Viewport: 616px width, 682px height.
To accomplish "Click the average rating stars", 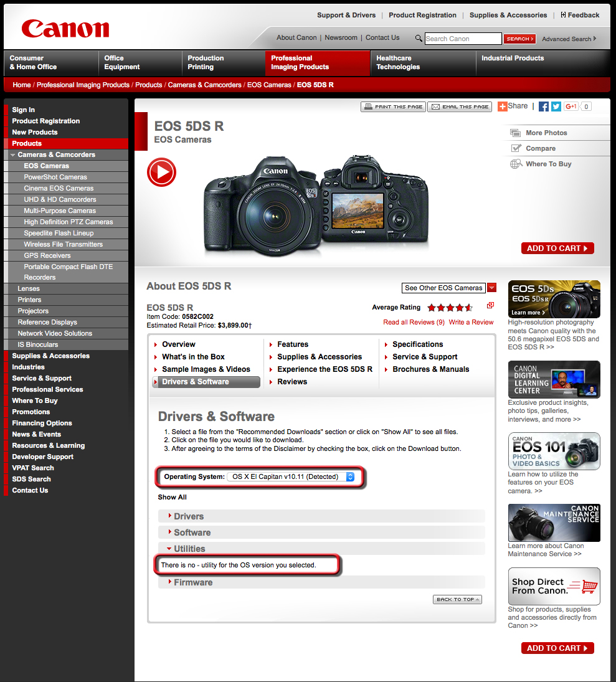I will (x=450, y=308).
